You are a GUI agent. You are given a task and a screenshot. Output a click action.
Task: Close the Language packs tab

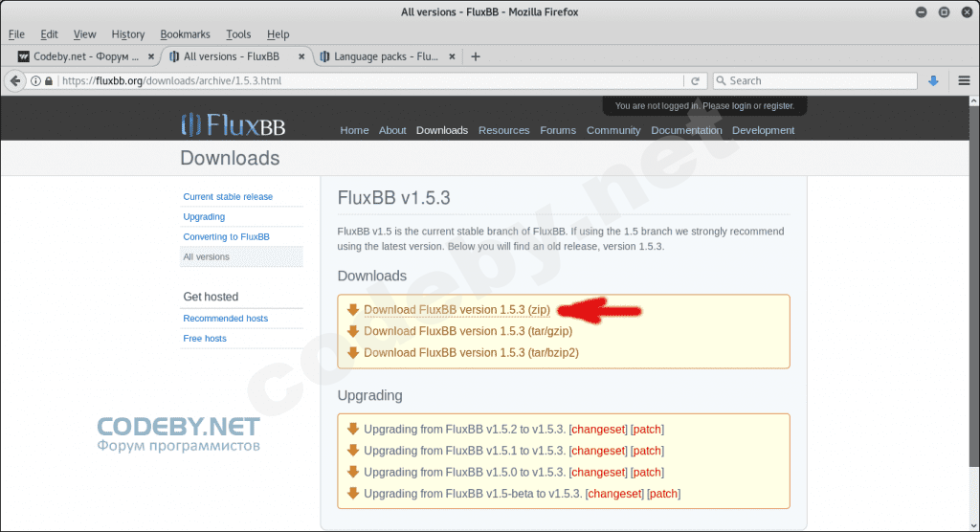(452, 56)
